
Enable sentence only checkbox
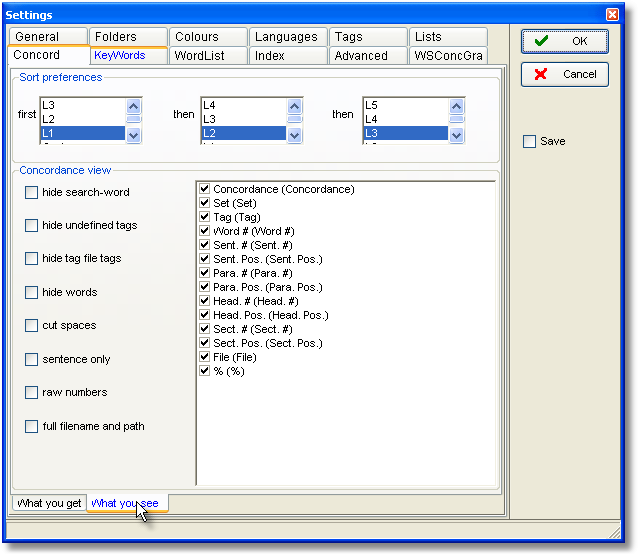tap(31, 359)
